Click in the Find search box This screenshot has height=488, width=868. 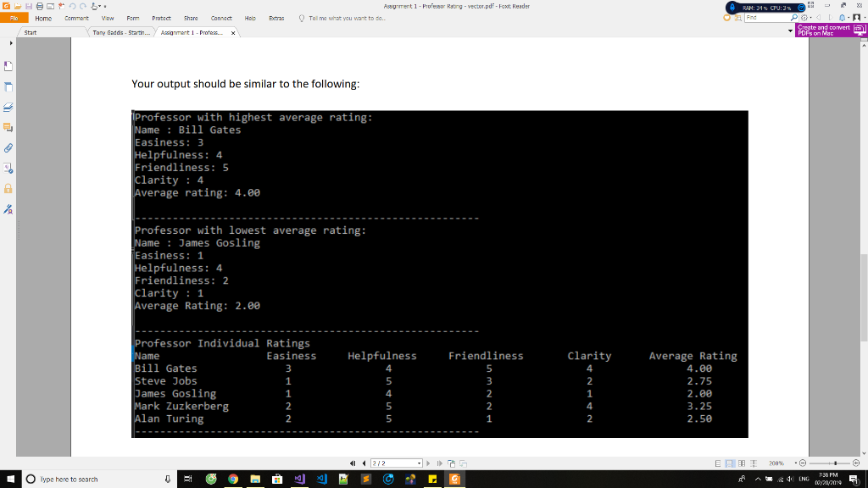click(x=766, y=18)
